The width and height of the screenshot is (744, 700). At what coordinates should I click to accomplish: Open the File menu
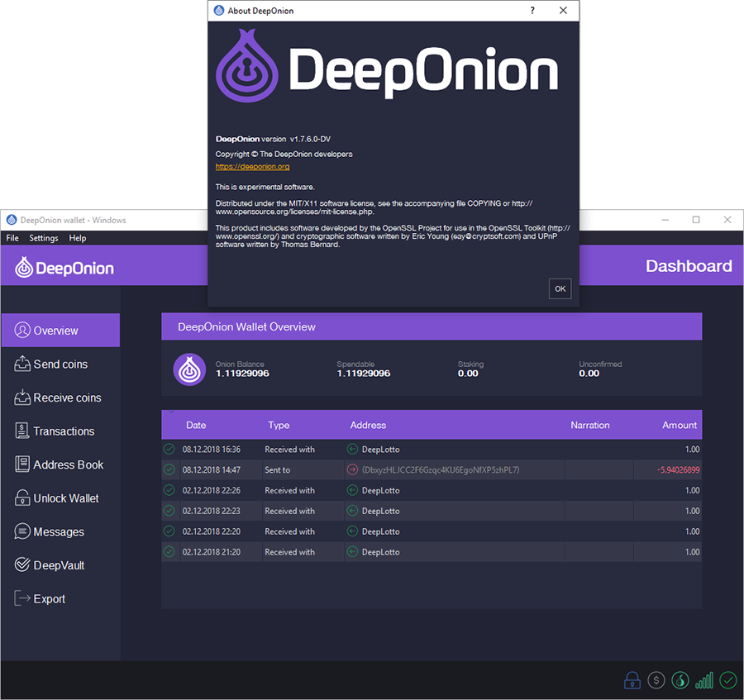(x=12, y=238)
